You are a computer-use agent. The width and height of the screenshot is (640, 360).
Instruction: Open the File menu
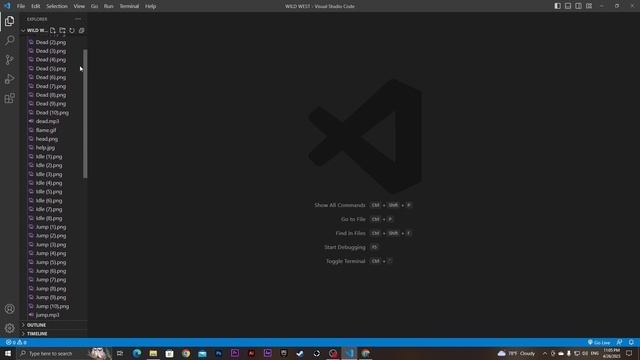pyautogui.click(x=21, y=6)
